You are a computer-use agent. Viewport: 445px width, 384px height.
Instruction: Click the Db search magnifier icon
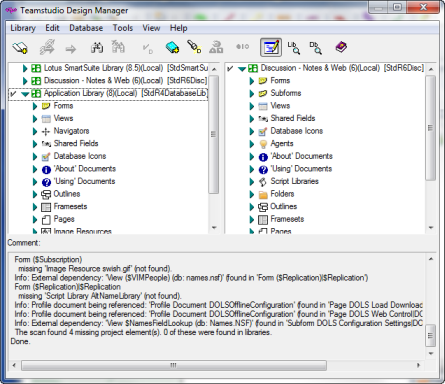[315, 48]
